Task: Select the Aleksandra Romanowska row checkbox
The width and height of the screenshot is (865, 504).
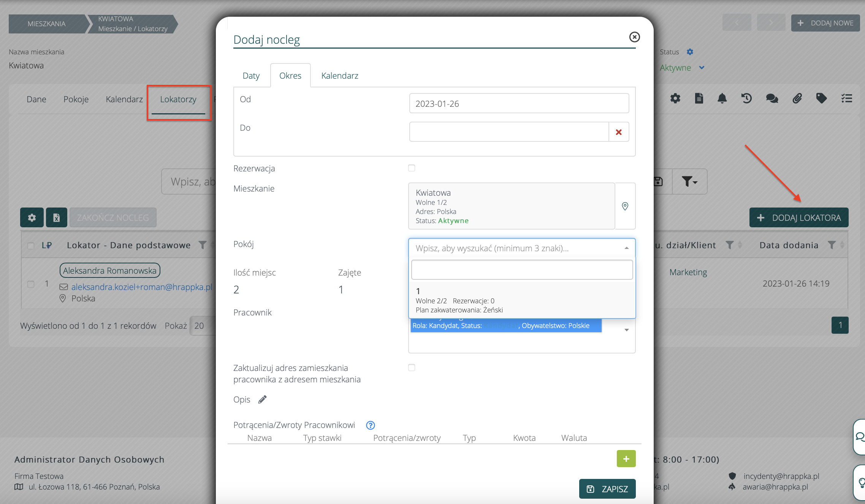Action: 31,284
